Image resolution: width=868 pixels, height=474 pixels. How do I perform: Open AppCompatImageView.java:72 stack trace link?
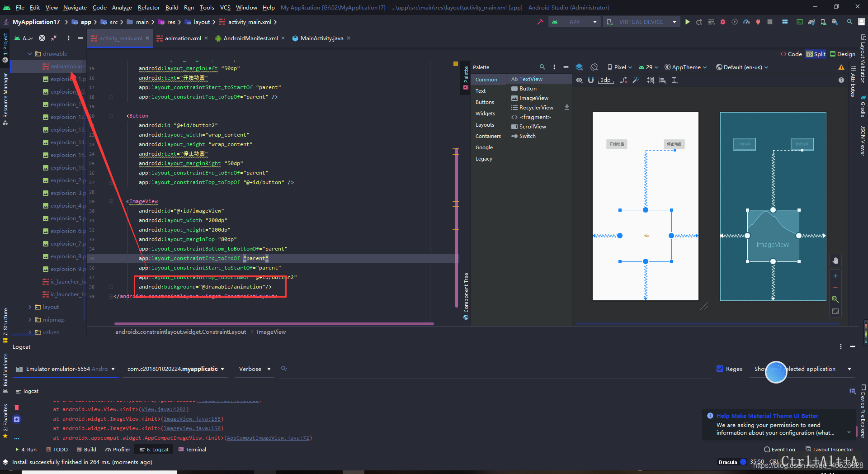click(x=268, y=438)
